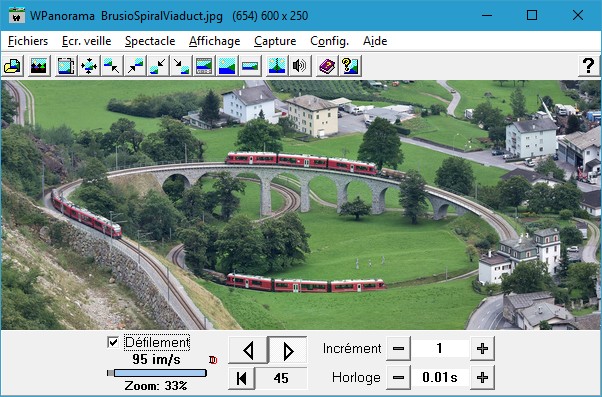Viewport: 602px width, 397px height.
Task: Open the Aide menu
Action: pos(375,41)
